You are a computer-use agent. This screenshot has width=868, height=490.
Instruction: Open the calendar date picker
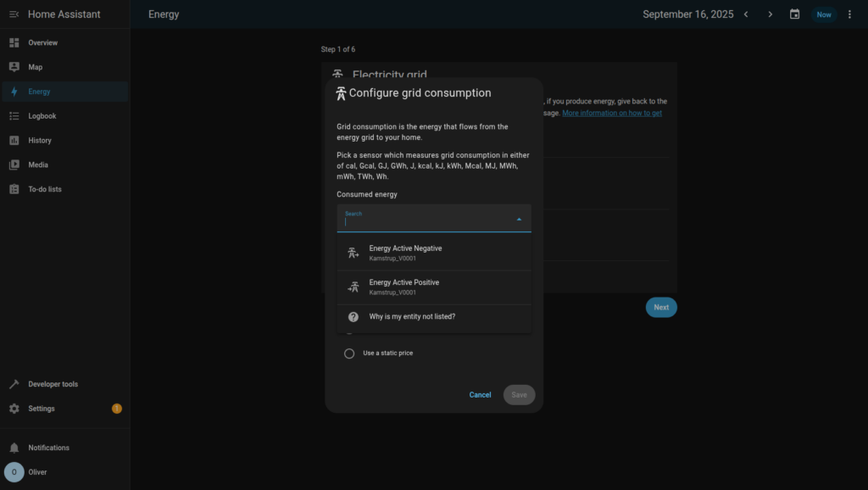pos(794,14)
